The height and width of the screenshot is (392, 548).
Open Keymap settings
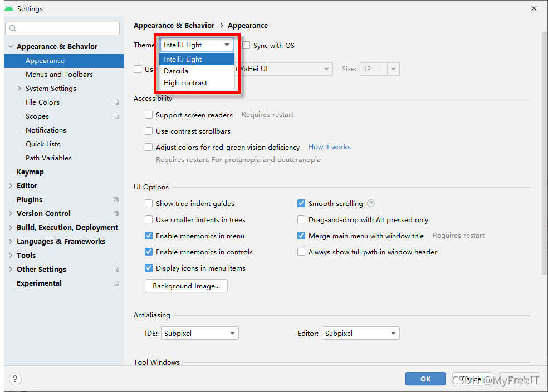click(x=31, y=172)
